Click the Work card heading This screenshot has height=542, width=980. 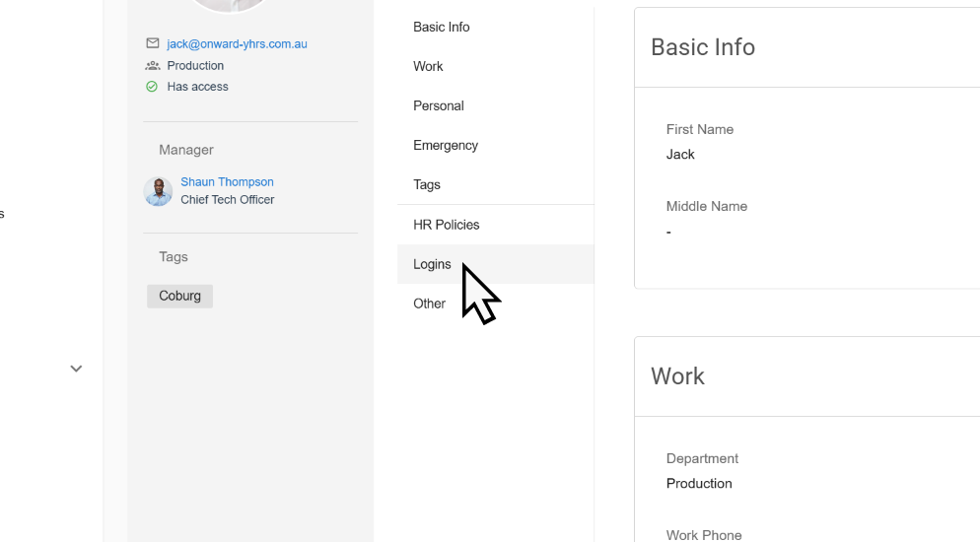coord(677,376)
